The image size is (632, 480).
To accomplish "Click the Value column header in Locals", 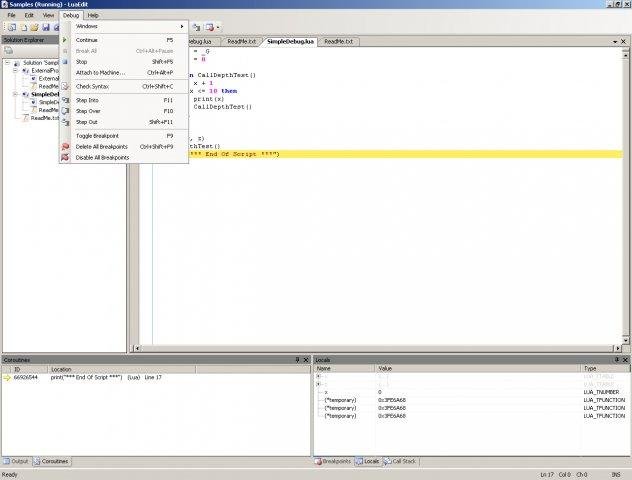I will [x=478, y=368].
